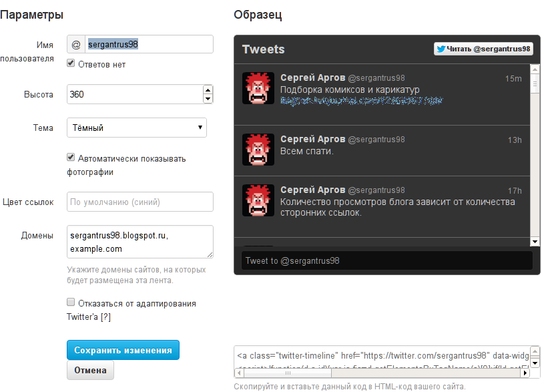
Task: Click the 'Отмена' button
Action: tap(90, 370)
